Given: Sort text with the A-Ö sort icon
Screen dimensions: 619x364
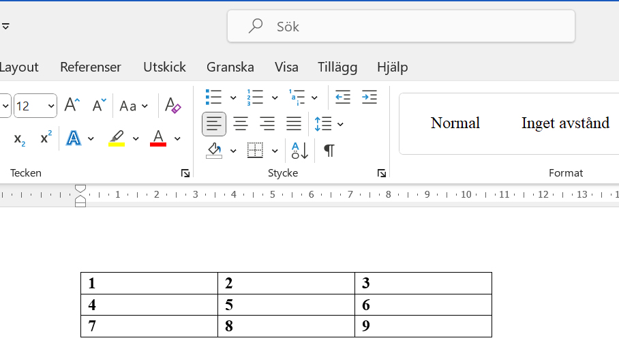Looking at the screenshot, I should 300,151.
